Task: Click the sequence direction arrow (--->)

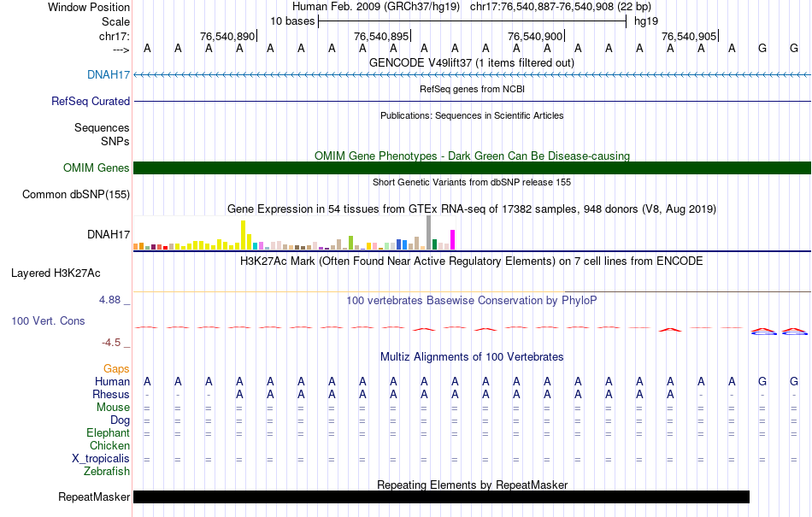Action: [121, 50]
